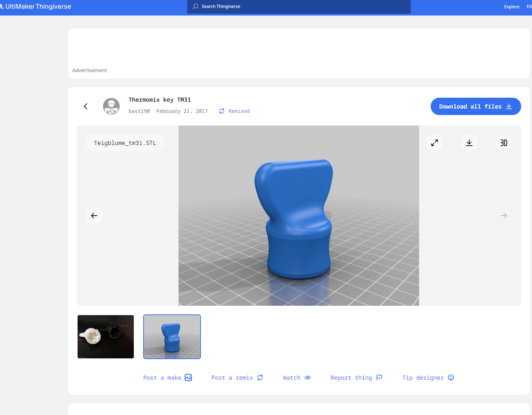Show the previous image with left arrow
Viewport: 532px width, 415px height.
tap(94, 216)
